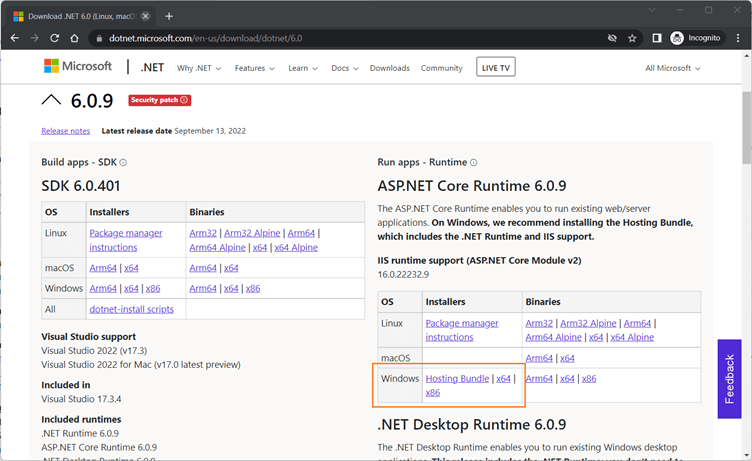
Task: Bookmark this page with star icon
Action: (x=632, y=38)
